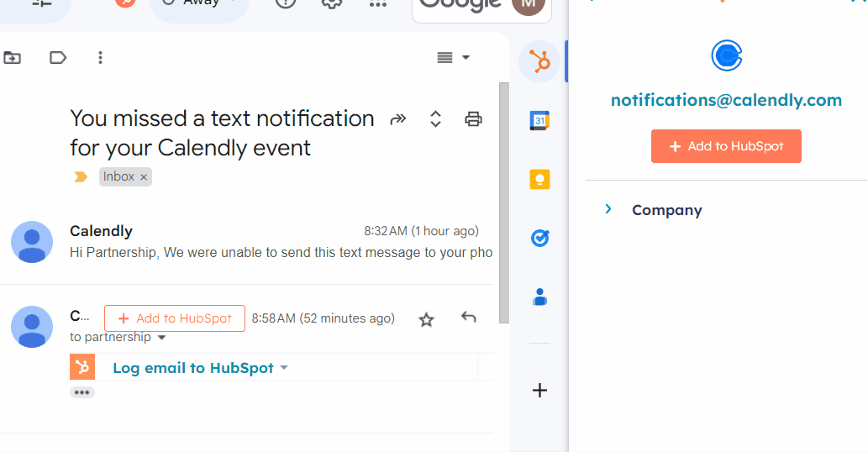Click Calendly sender avatar of first message
The height and width of the screenshot is (452, 868).
(x=32, y=242)
